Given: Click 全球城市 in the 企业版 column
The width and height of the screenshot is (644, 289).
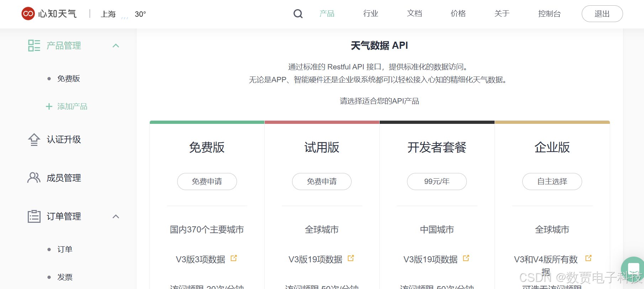Looking at the screenshot, I should point(552,230).
